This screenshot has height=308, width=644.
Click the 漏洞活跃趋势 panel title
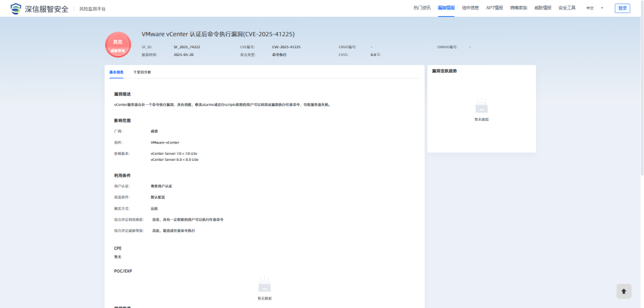tap(444, 71)
